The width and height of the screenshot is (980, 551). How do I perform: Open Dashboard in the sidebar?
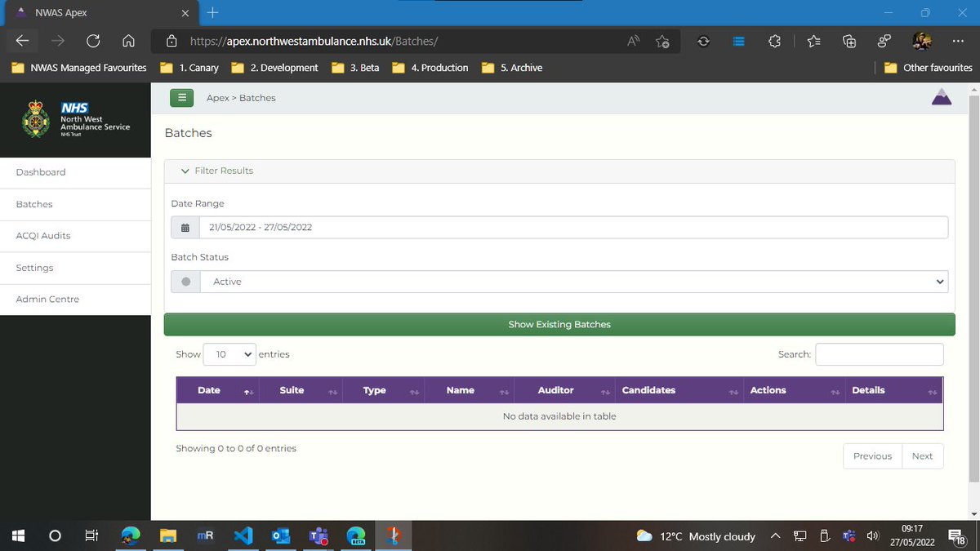(75, 172)
